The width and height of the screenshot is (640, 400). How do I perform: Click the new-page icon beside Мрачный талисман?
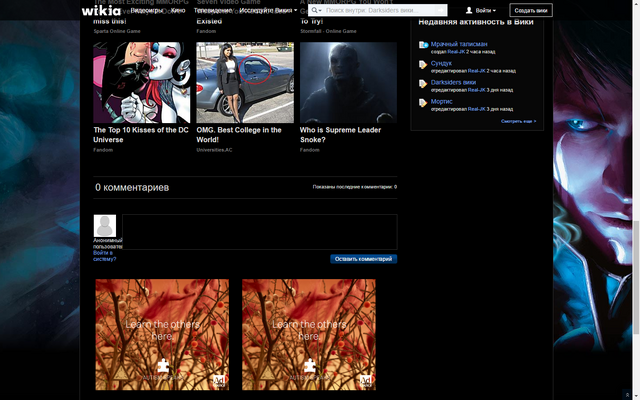click(423, 45)
